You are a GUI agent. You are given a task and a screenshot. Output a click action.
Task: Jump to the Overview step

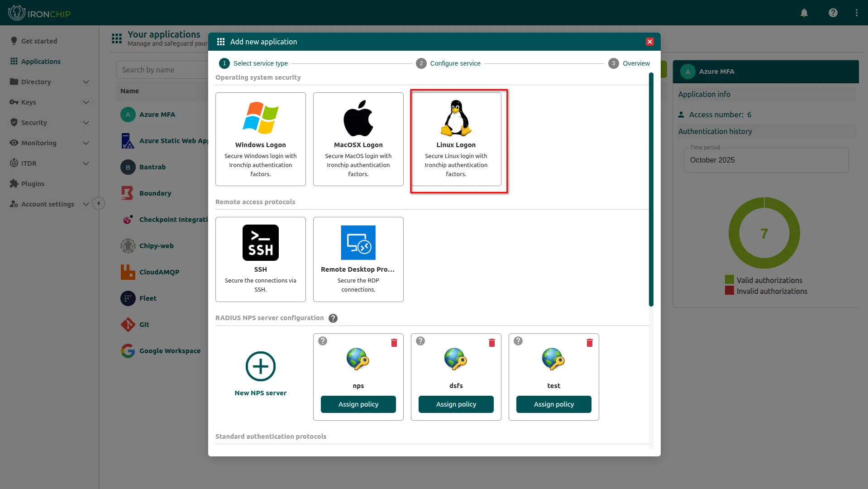coord(629,63)
